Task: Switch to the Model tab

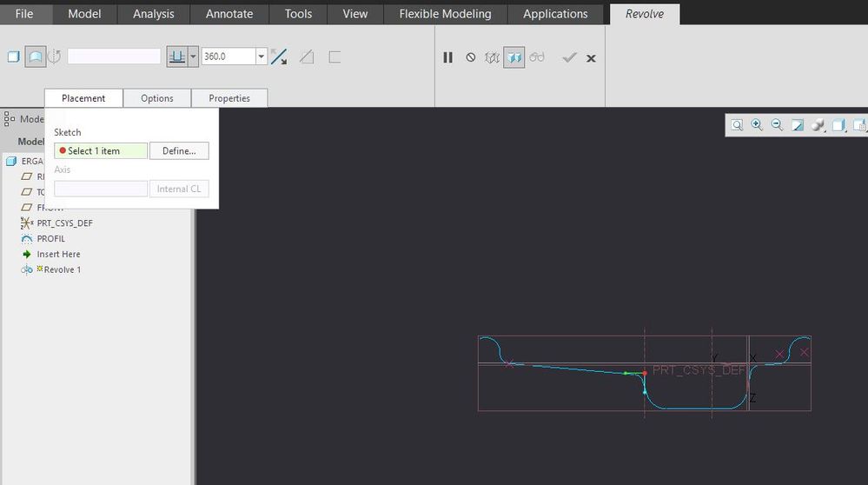Action: click(x=84, y=14)
